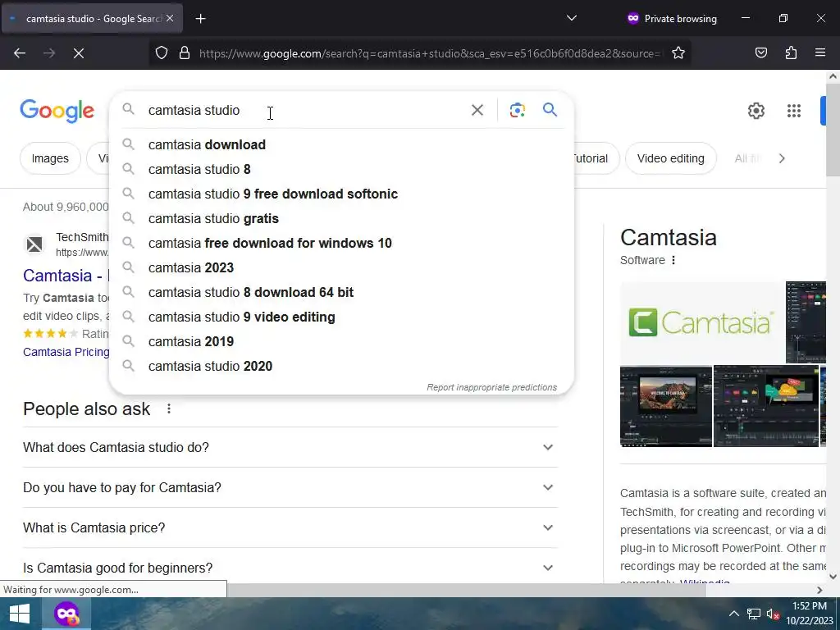Search by image with camera icon
The image size is (840, 630).
(x=517, y=110)
